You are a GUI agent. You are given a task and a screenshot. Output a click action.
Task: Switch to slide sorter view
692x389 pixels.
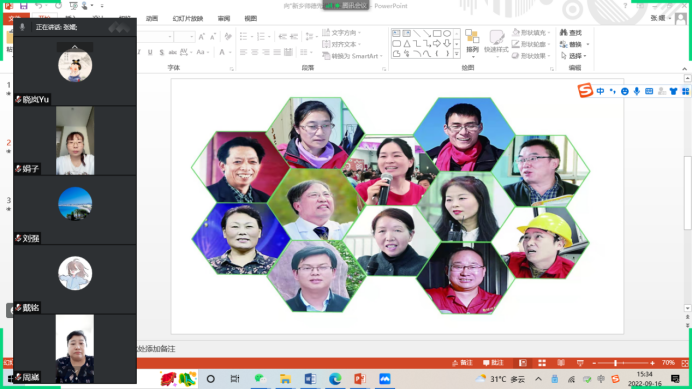(542, 363)
